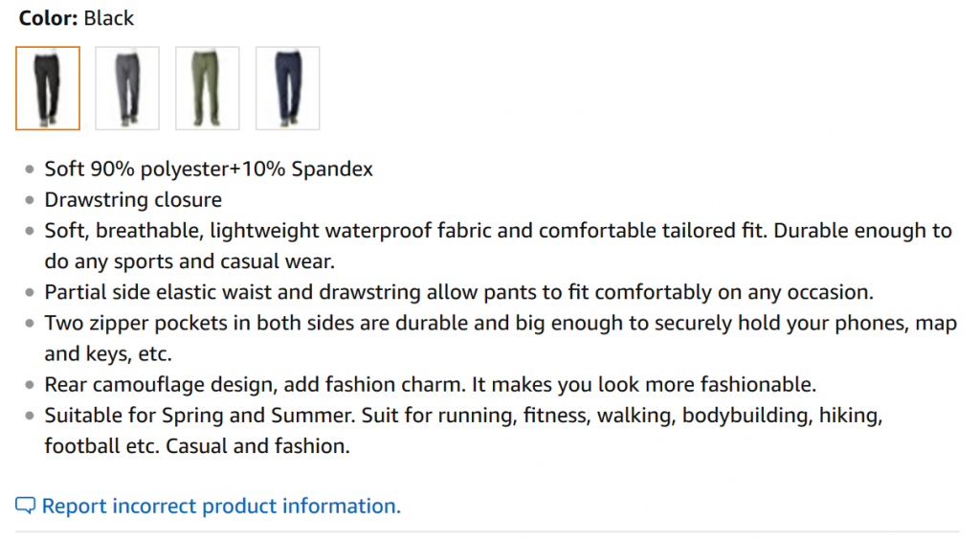980x543 pixels.
Task: Click the bullet dot beside Rear camouflage design
Action: pos(30,385)
